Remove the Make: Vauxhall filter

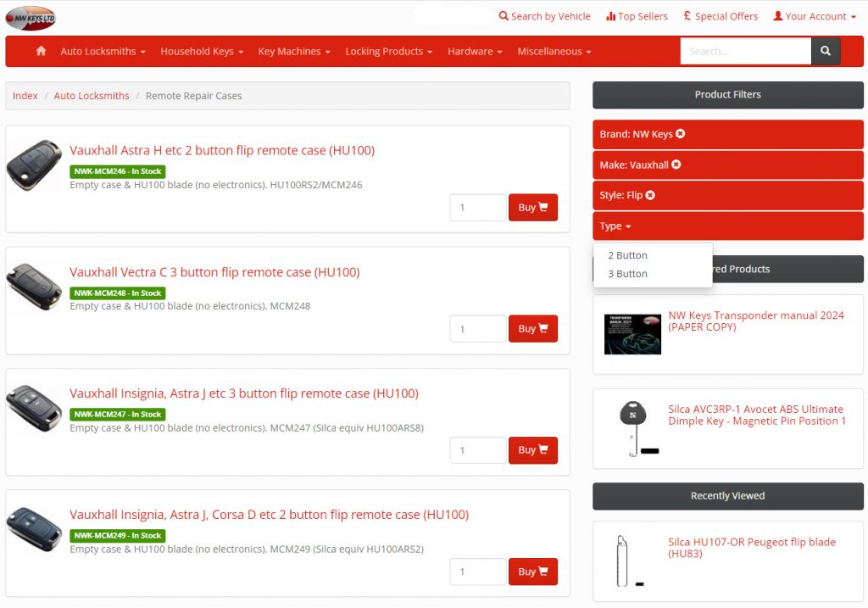(676, 165)
